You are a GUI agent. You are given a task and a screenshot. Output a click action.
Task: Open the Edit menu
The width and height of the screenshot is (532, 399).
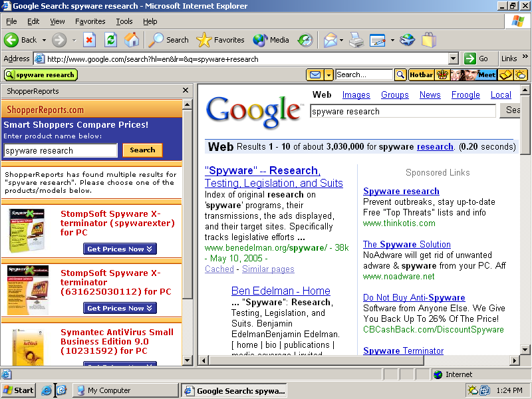click(x=33, y=21)
